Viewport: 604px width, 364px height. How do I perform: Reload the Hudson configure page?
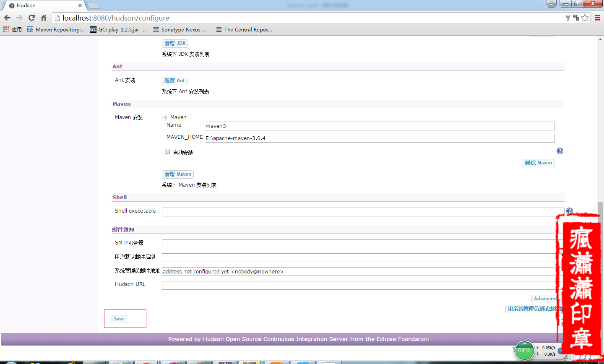pyautogui.click(x=31, y=18)
